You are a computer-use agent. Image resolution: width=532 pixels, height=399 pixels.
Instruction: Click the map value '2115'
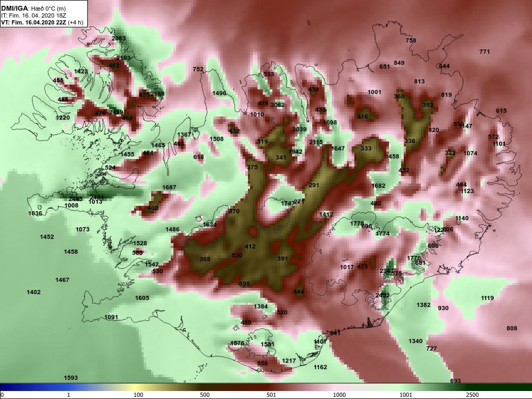tap(316, 142)
